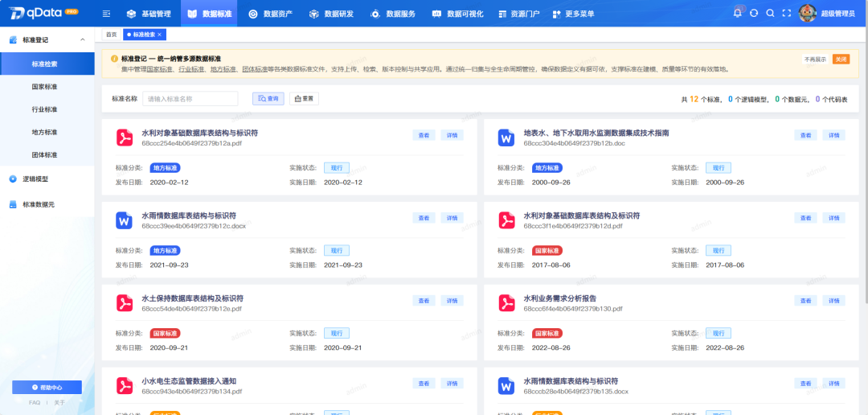Collapse the 标准登记 sidebar group chevron
This screenshot has height=415, width=868.
(83, 40)
